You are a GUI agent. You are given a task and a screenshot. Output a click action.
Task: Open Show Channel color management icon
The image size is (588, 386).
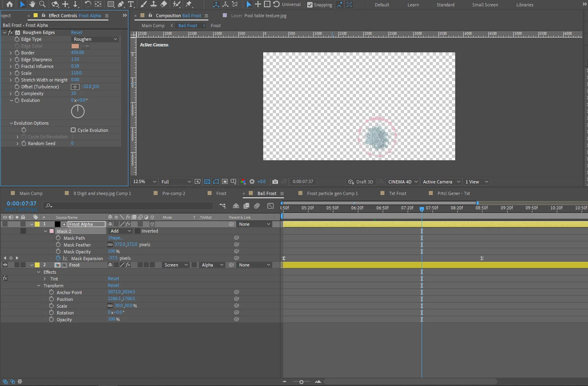click(243, 181)
